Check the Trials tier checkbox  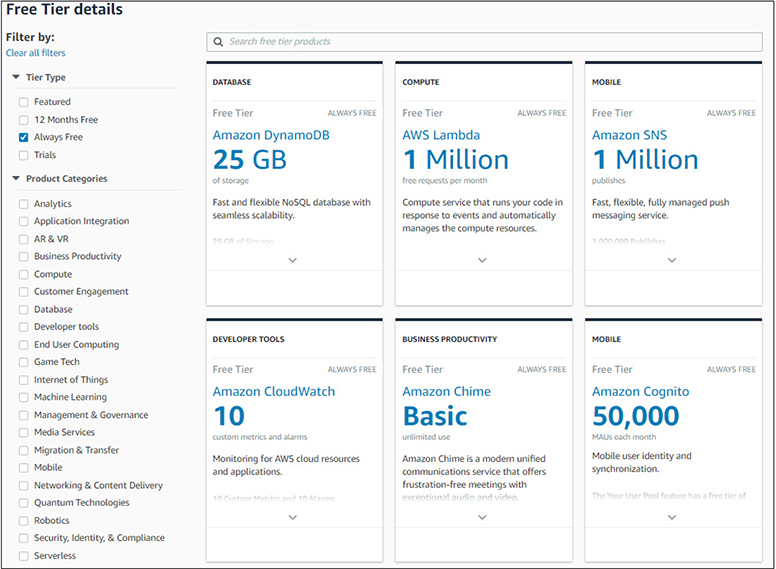pos(23,155)
